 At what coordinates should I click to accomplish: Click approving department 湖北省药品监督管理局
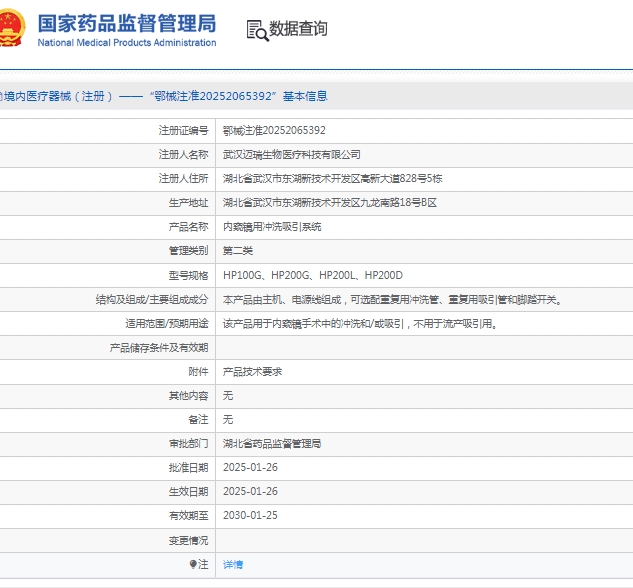click(272, 444)
